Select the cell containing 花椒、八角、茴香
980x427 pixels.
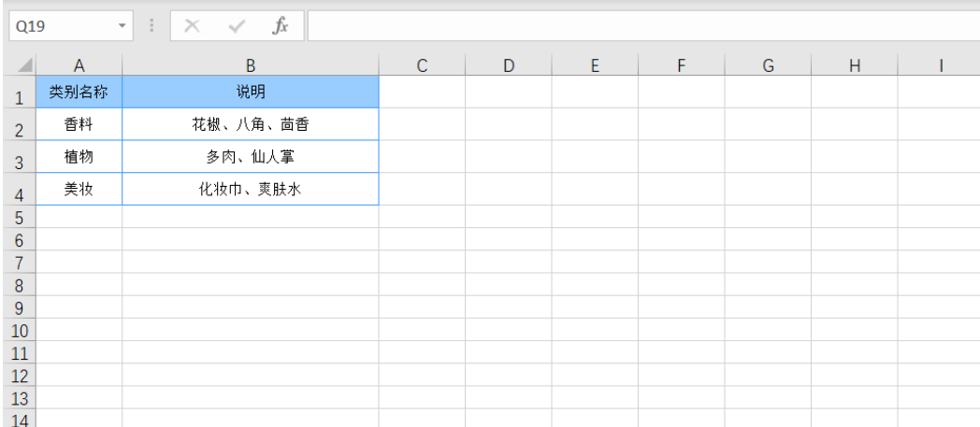251,124
